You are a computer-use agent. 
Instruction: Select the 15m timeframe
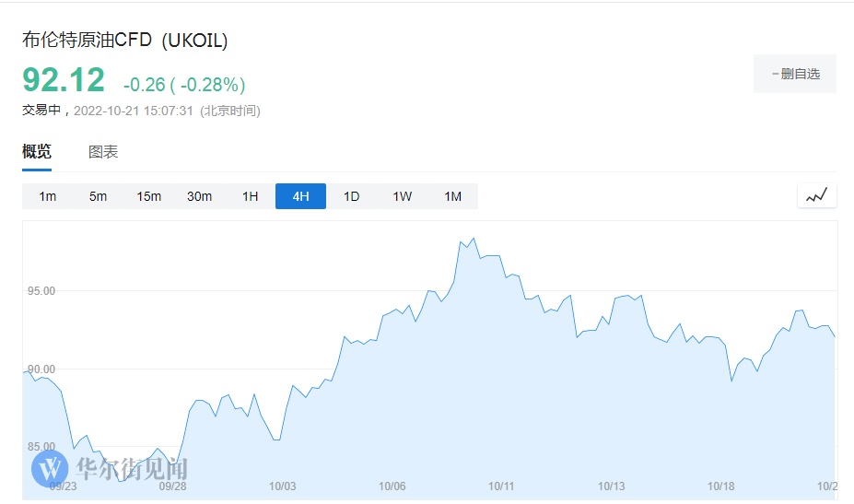click(x=148, y=196)
